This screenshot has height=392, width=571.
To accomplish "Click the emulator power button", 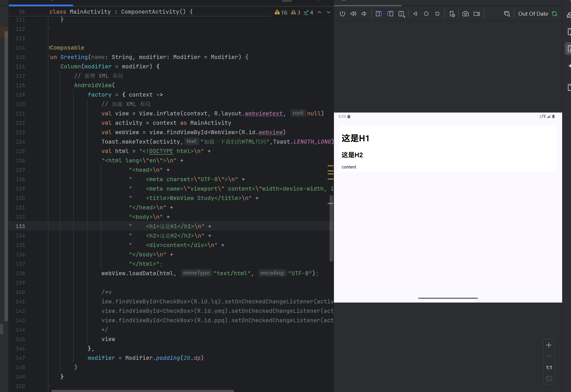I will tap(342, 14).
